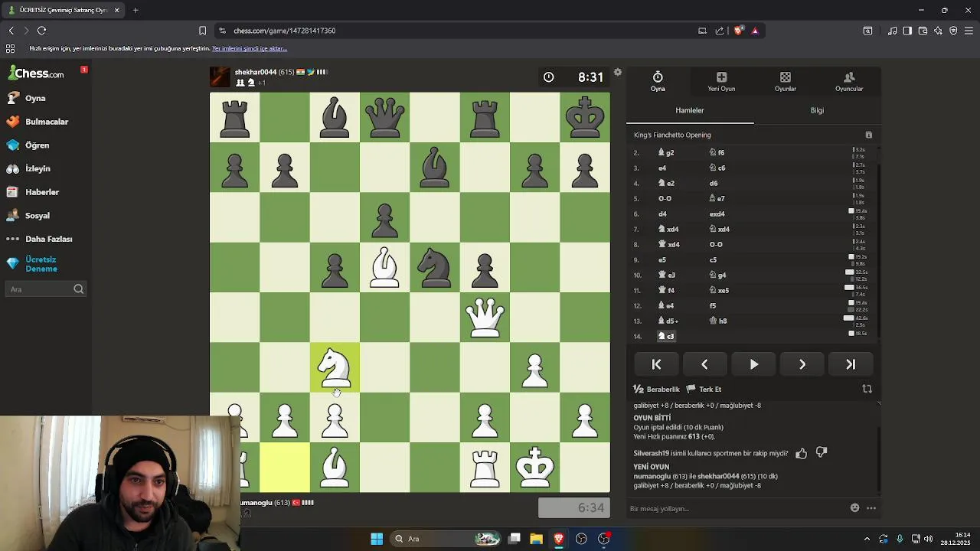The image size is (980, 551).
Task: Resign the game with Terk Et
Action: pyautogui.click(x=704, y=389)
